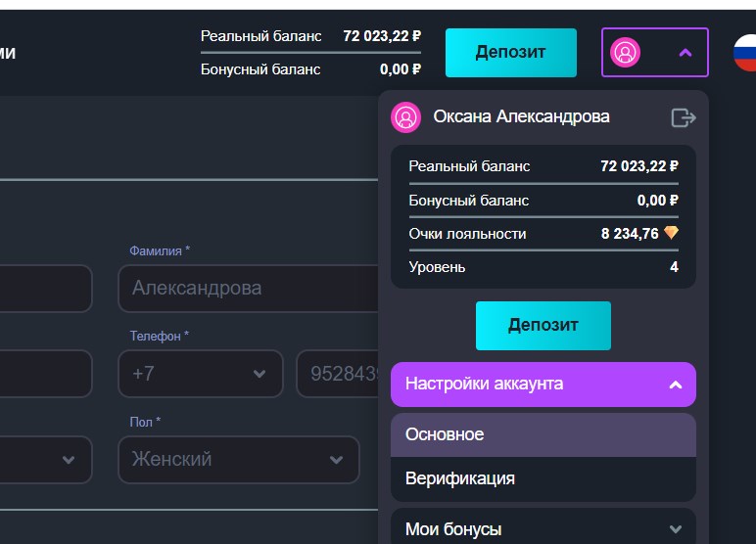This screenshot has height=544, width=756.
Task: Click the logout icon beside Оксана Александрова
Action: point(683,117)
